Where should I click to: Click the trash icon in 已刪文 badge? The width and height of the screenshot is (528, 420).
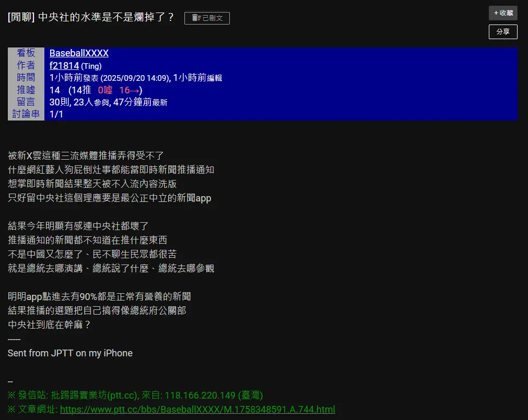(196, 18)
